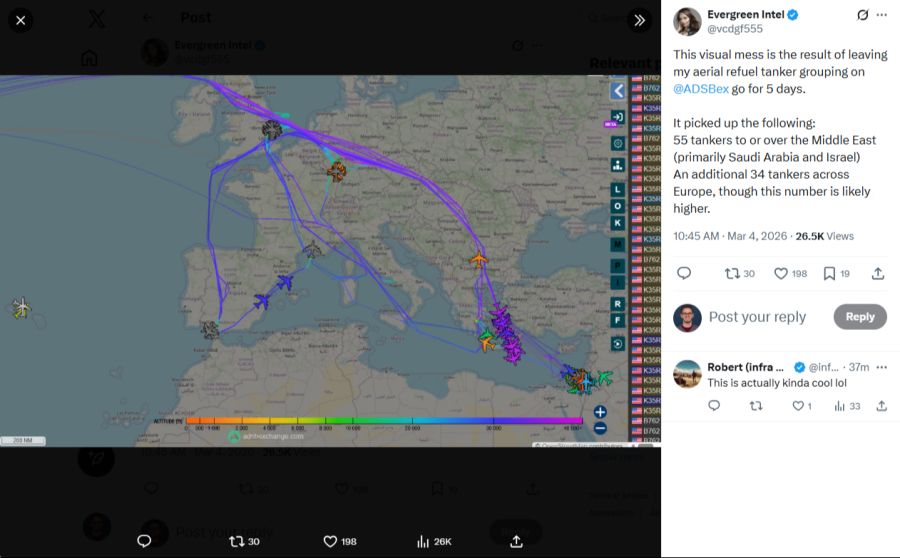Click the reply bubble icon under the timestamp
The image size is (900, 558).
[x=684, y=273]
